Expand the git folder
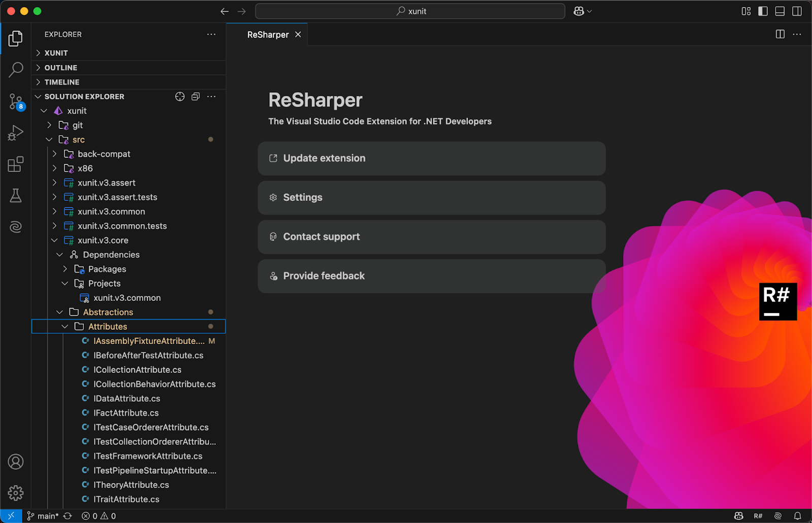This screenshot has height=523, width=812. point(49,125)
